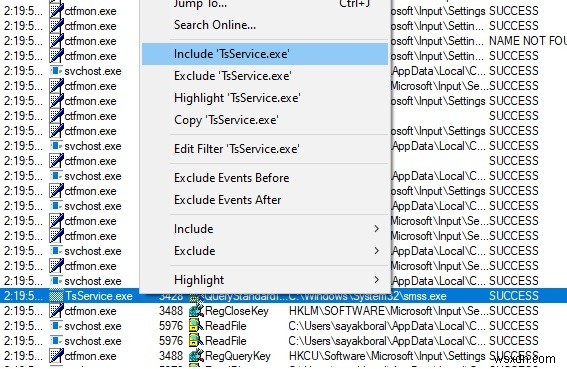Expand the Exclude submenu arrow
This screenshot has height=369, width=567.
pyautogui.click(x=376, y=251)
